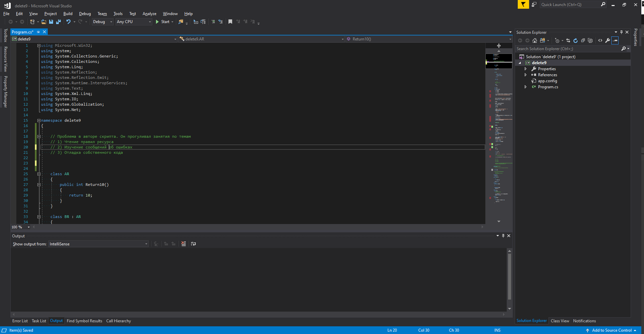Switch to the Find Symbol Results tab

point(85,321)
